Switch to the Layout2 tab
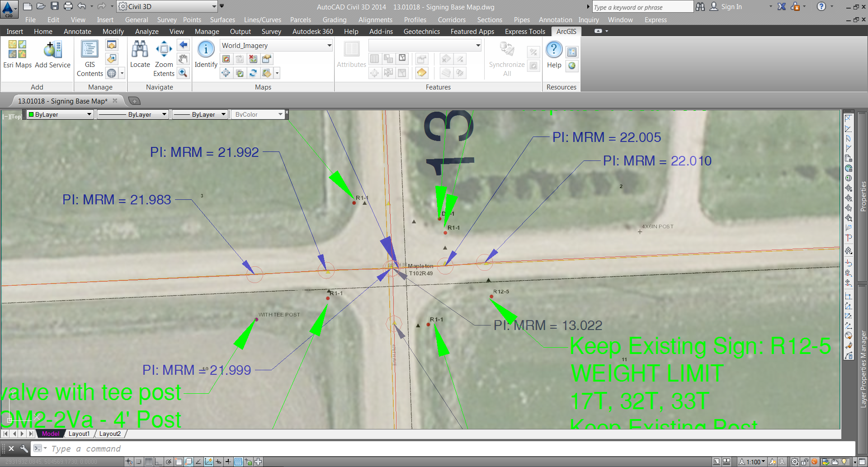This screenshot has height=467, width=868. [x=110, y=434]
